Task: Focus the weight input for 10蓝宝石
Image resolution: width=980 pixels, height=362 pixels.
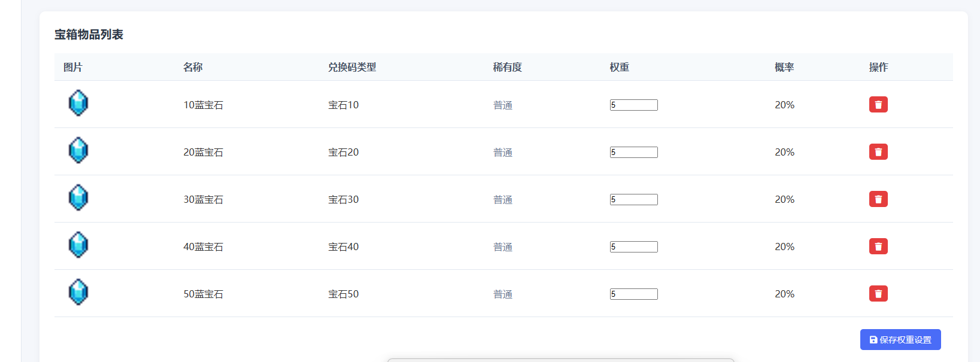Action: click(x=634, y=105)
